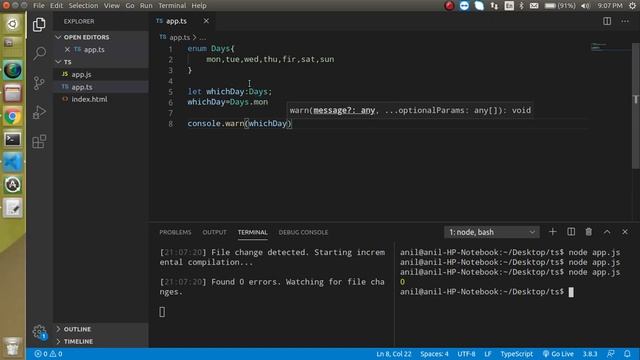Viewport: 640px width, 360px height.
Task: Expand the Outline section
Action: pyautogui.click(x=101, y=329)
